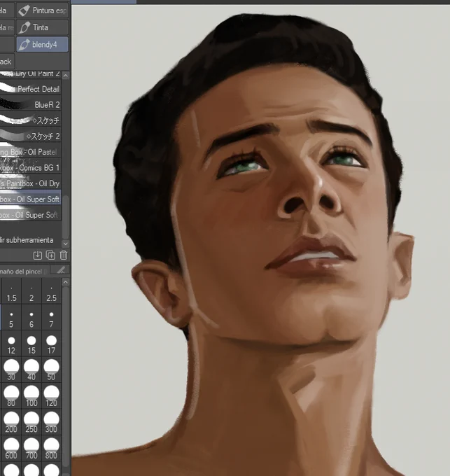Choose the Comics BG 1 brush

click(30, 167)
